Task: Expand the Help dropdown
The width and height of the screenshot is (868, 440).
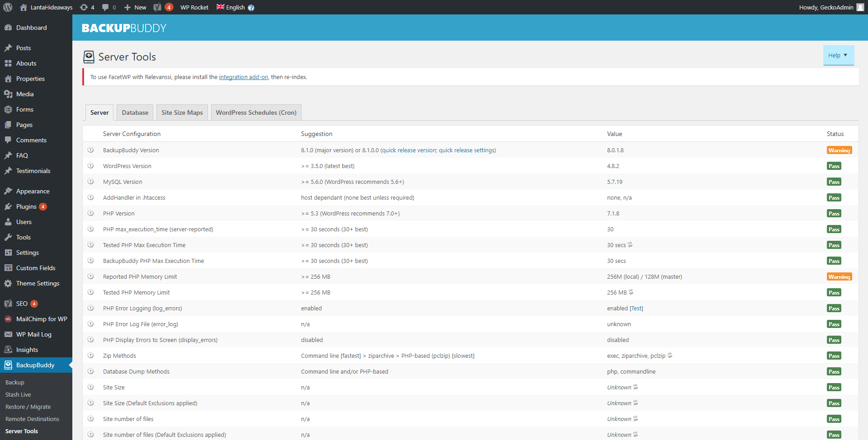Action: [x=839, y=55]
